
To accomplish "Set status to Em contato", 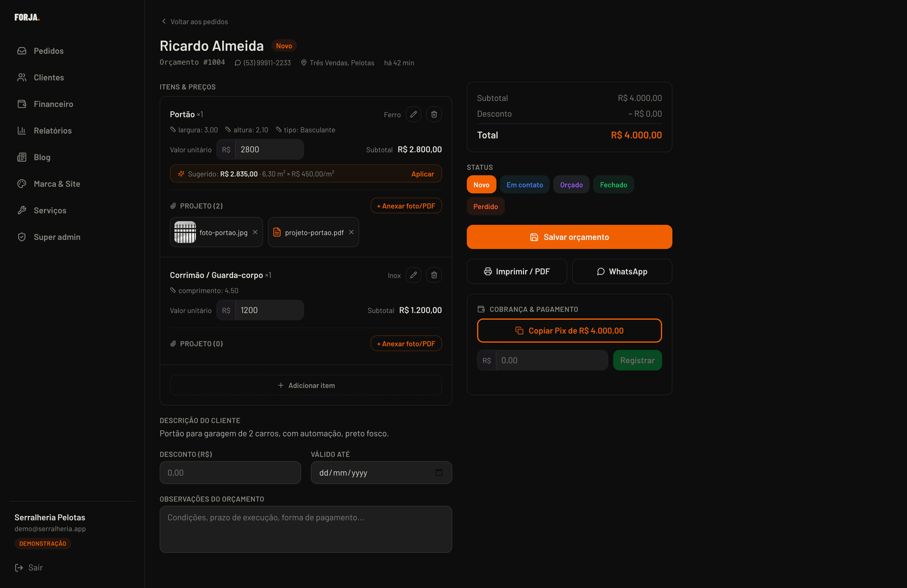I will [x=525, y=185].
